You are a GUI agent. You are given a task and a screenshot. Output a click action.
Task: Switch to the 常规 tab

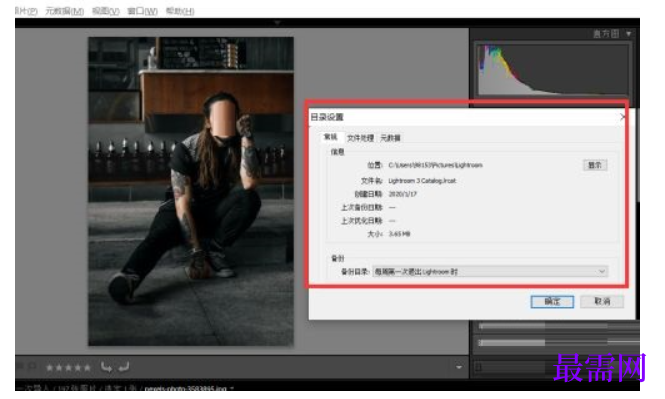pyautogui.click(x=330, y=137)
